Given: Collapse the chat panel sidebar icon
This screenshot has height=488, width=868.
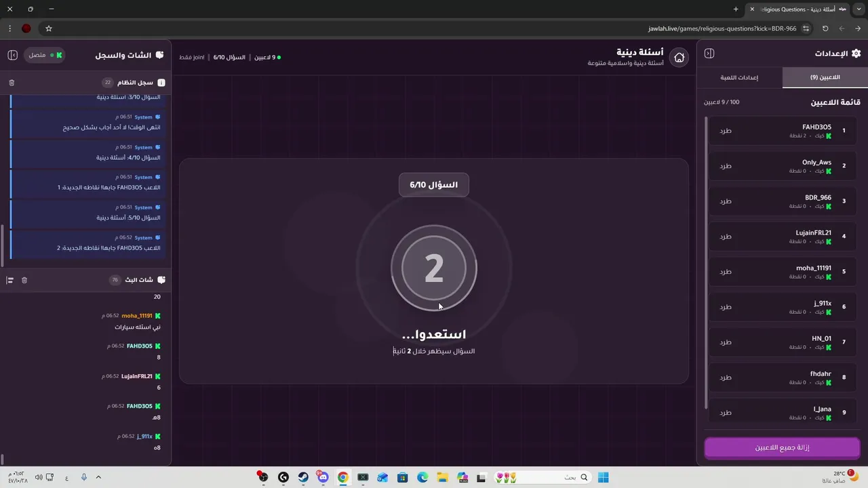Looking at the screenshot, I should pyautogui.click(x=12, y=55).
